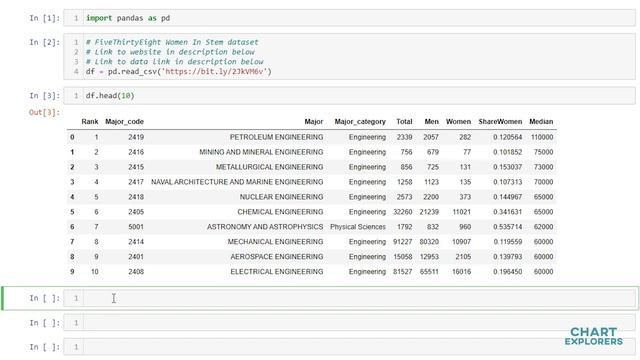This screenshot has height=360, width=640.
Task: Click the FiveThirtyEight dataset comment line
Action: (x=172, y=42)
